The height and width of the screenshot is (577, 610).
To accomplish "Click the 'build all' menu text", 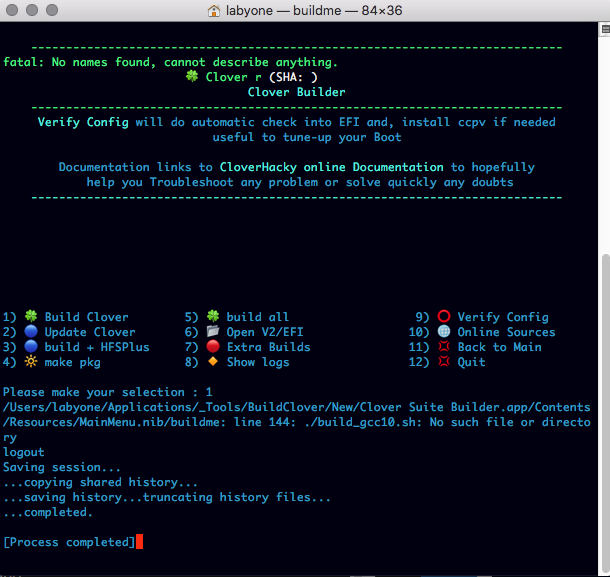I will [x=258, y=317].
